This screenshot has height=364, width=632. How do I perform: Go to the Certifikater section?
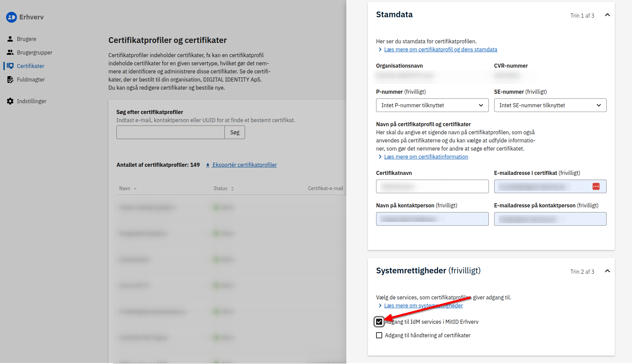point(30,66)
